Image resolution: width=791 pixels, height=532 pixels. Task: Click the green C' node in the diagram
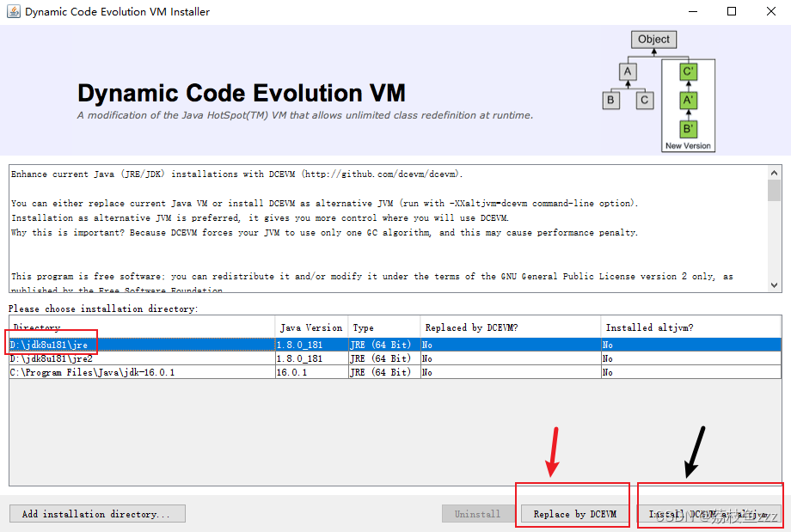click(687, 72)
